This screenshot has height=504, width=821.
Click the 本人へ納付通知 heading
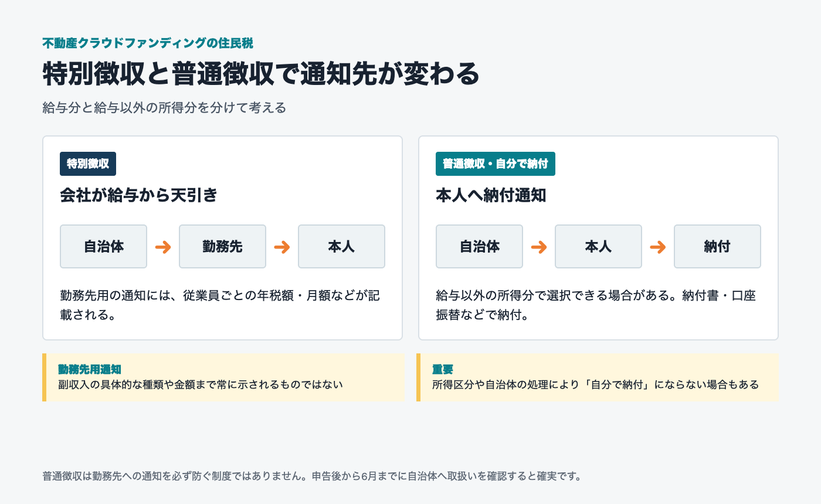[491, 196]
